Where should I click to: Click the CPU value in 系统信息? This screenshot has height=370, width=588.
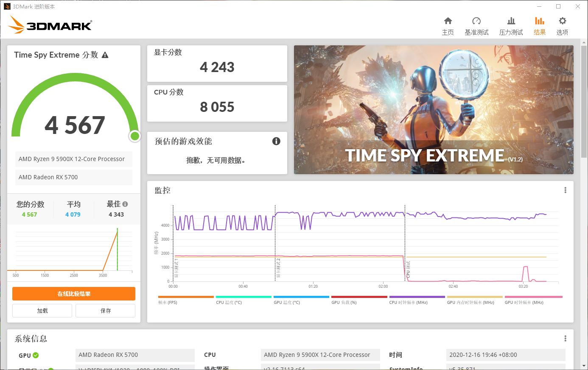(x=320, y=355)
